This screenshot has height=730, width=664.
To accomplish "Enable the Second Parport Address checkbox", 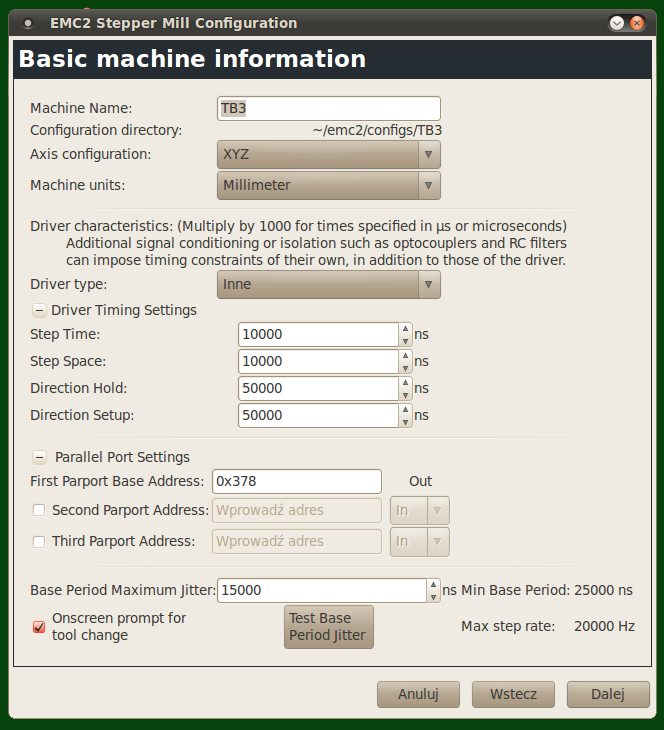I will 39,510.
